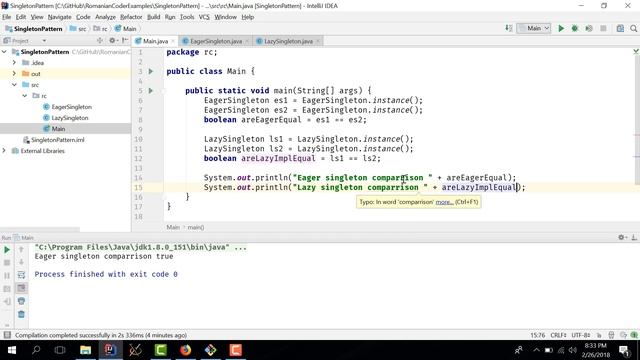
Task: Switch to the LazySingleton.java tab
Action: (x=288, y=41)
